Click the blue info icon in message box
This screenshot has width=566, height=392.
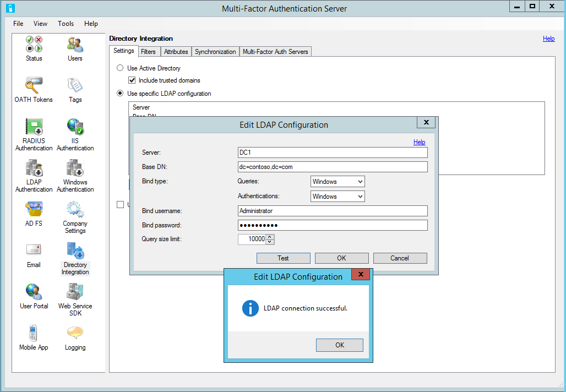click(250, 308)
